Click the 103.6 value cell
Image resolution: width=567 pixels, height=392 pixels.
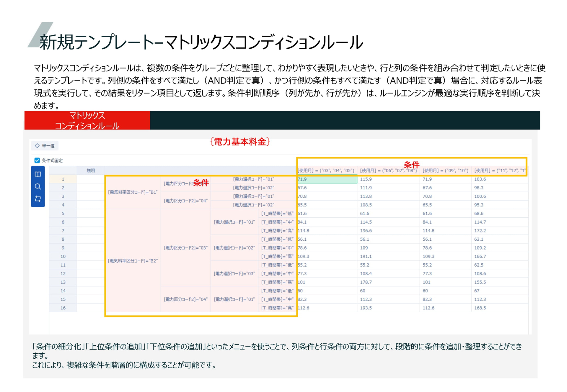pos(500,179)
